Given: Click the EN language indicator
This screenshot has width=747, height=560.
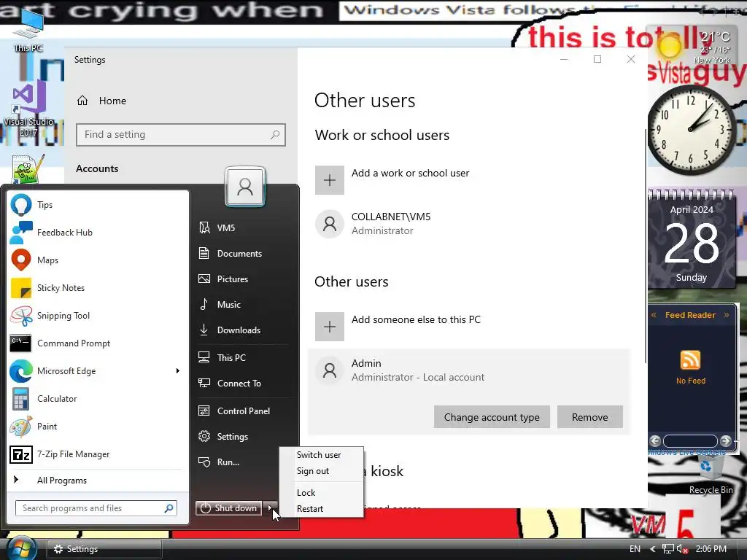Looking at the screenshot, I should coord(635,549).
